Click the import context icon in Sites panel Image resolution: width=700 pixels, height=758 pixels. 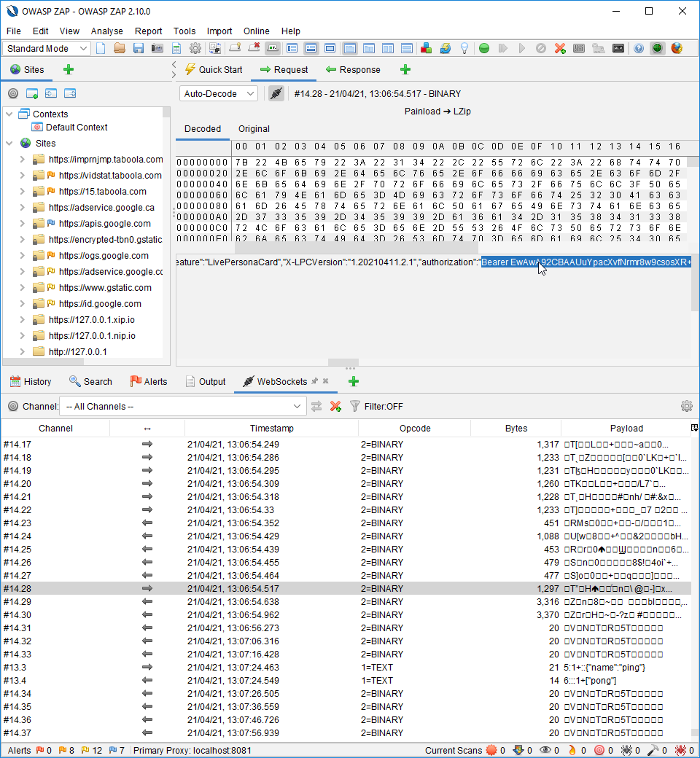pos(51,93)
